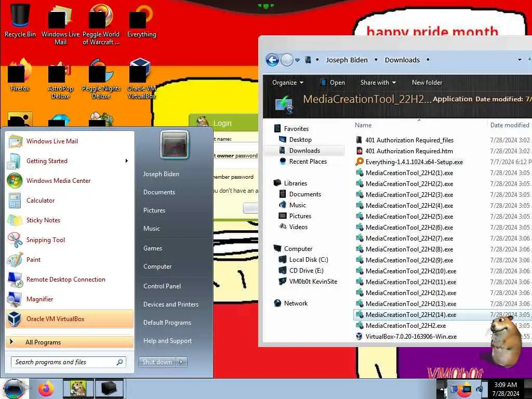Open Pictures from Start menu right pane
The image size is (532, 399).
point(154,210)
